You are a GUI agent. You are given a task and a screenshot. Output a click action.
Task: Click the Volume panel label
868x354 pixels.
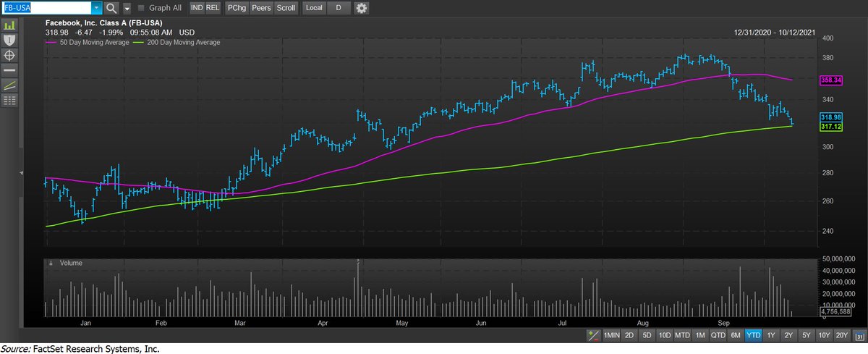[x=71, y=262]
